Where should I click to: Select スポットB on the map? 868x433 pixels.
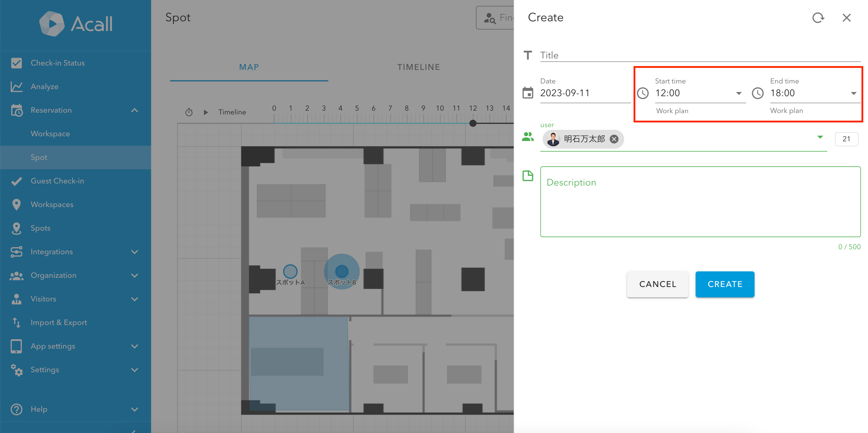(x=342, y=271)
